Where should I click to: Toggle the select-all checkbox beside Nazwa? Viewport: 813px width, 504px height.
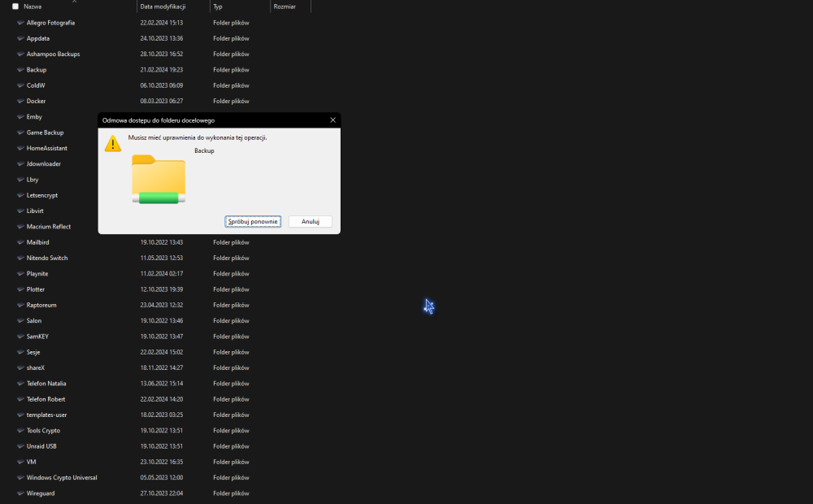(15, 7)
